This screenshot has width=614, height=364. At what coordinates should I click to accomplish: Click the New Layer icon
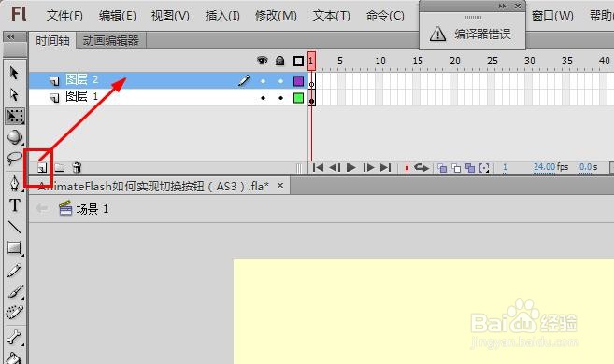pyautogui.click(x=42, y=168)
